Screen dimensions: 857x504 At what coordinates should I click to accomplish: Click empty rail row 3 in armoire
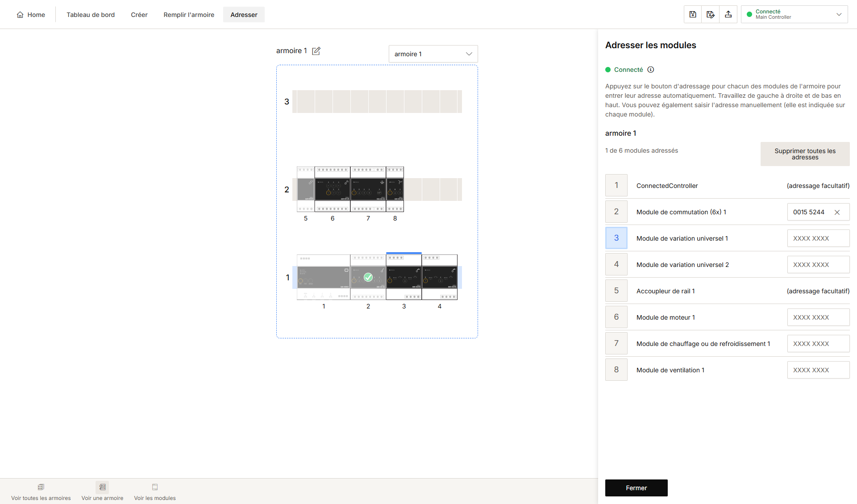(377, 101)
